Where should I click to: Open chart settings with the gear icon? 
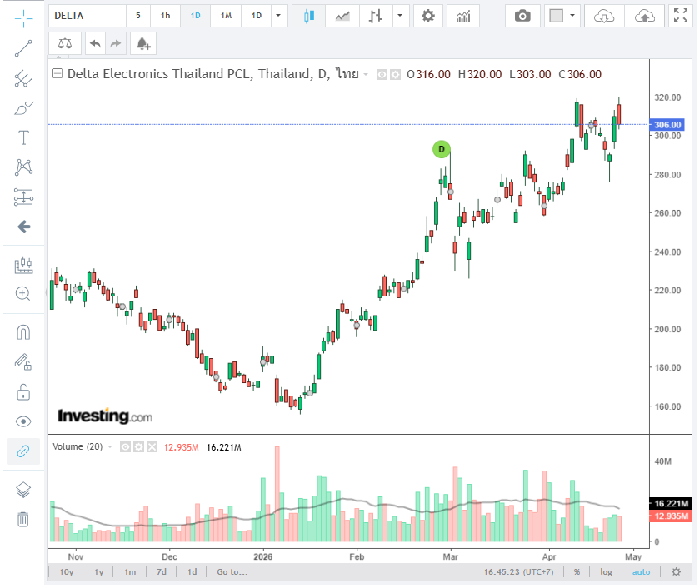[x=427, y=15]
